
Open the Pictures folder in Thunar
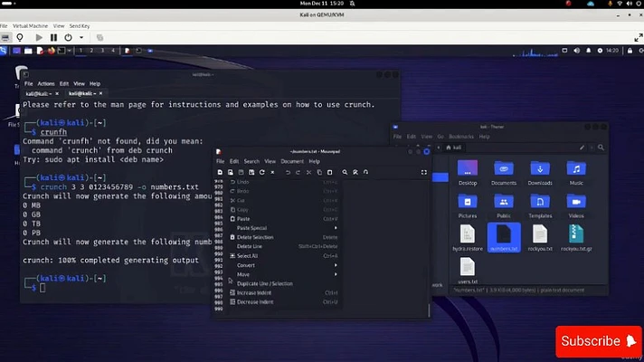[x=468, y=205]
